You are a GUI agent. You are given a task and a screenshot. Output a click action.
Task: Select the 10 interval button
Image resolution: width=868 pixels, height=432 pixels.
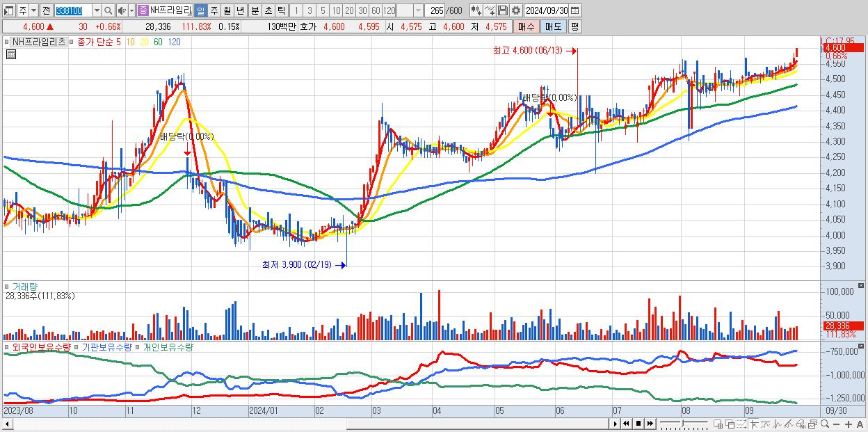[336, 10]
